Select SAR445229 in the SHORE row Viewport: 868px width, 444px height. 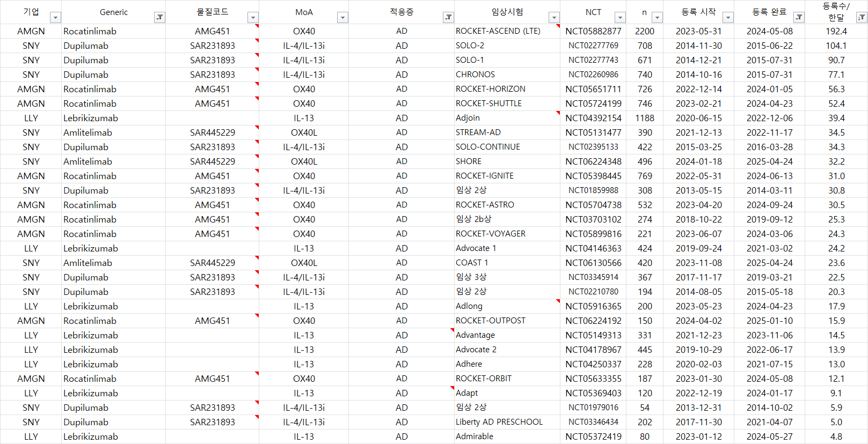[x=213, y=161]
